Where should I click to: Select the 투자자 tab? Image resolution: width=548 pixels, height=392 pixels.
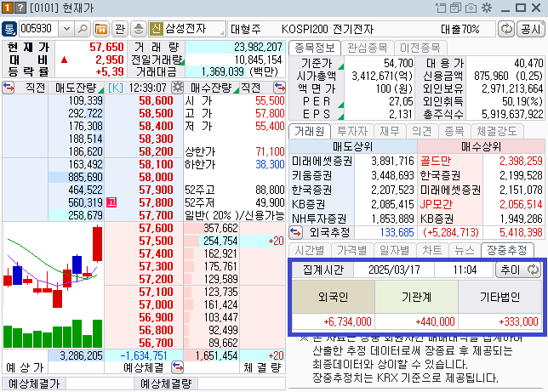(352, 131)
